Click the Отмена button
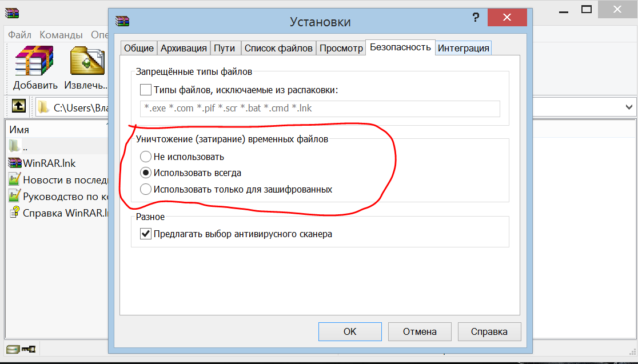This screenshot has height=364, width=638. click(420, 331)
